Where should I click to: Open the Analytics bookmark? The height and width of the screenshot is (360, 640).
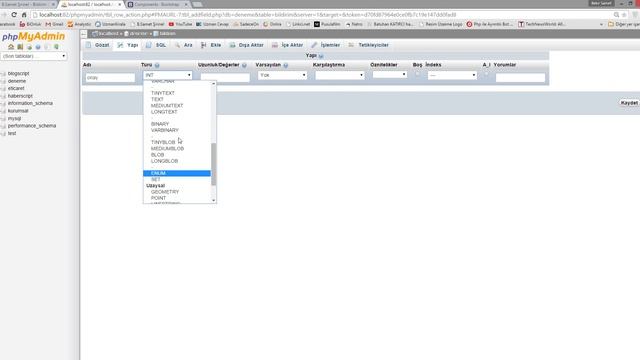pos(80,24)
